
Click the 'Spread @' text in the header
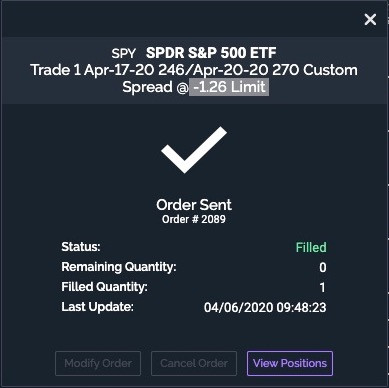155,87
